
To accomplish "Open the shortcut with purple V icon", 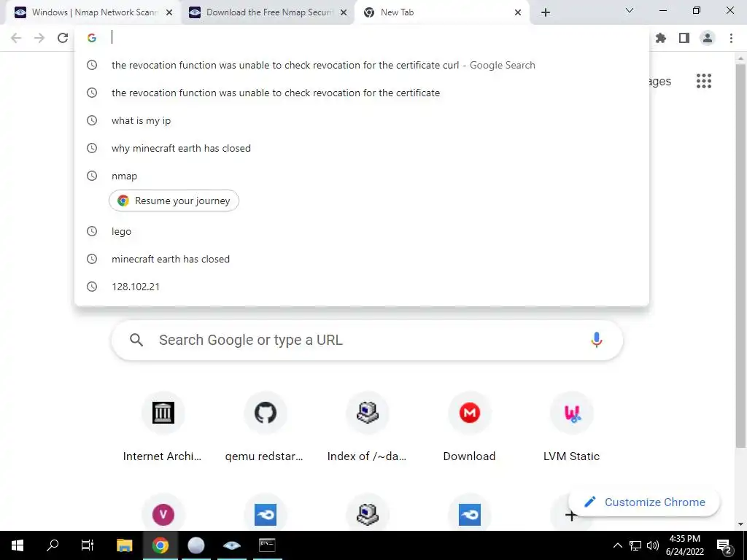I will [x=163, y=514].
